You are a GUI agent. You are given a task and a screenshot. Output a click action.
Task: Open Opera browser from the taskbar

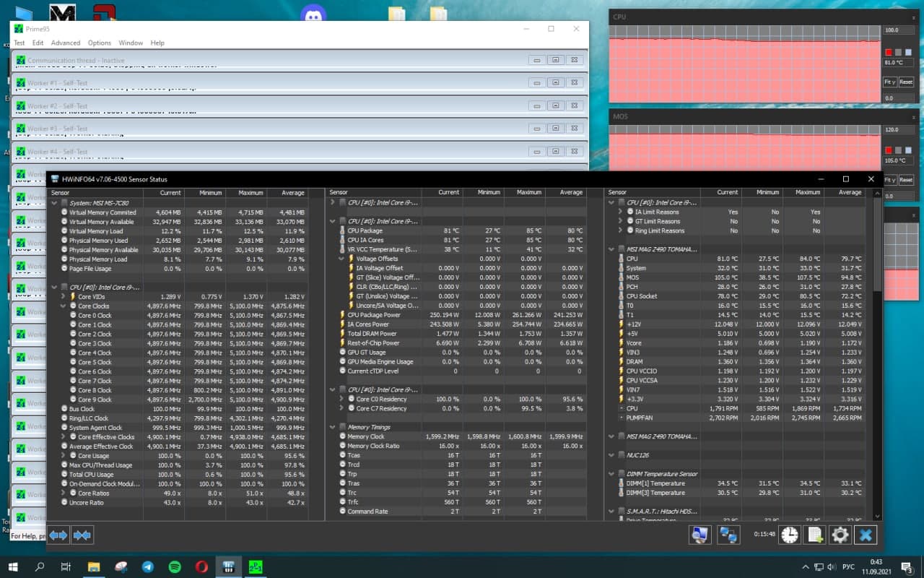point(202,566)
